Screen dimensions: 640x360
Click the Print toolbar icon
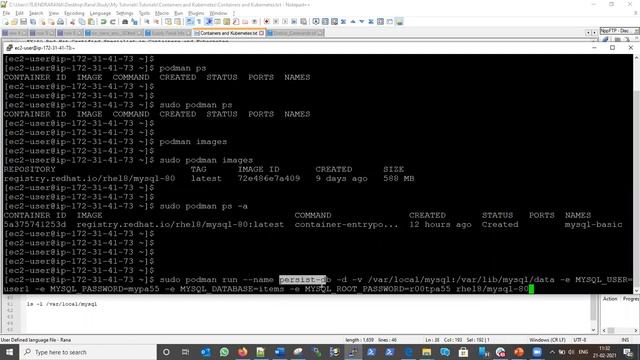60,22
